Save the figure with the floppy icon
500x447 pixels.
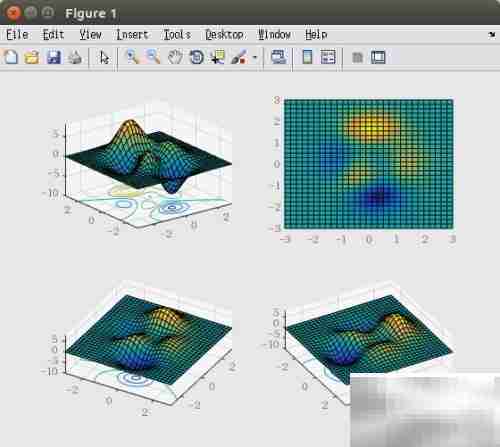pos(54,57)
